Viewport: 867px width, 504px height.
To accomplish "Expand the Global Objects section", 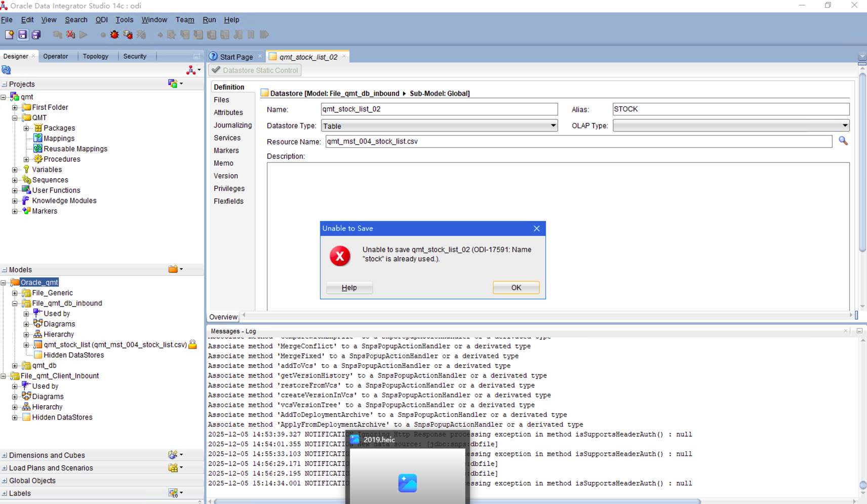I will tap(5, 481).
